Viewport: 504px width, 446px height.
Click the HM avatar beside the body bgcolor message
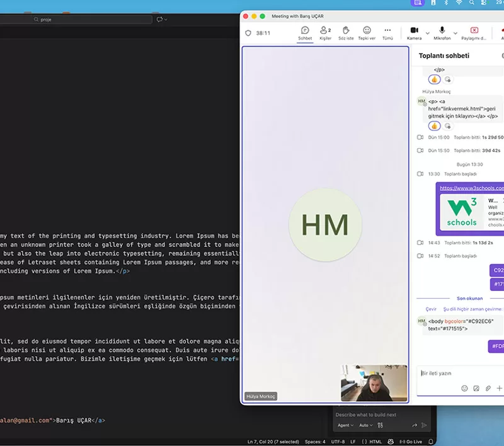421,321
